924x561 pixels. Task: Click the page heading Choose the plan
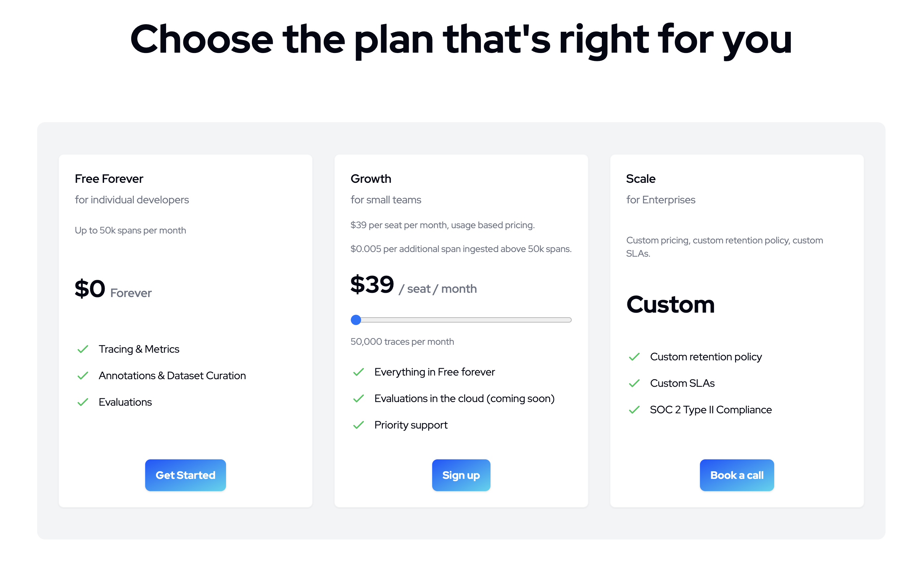click(461, 39)
